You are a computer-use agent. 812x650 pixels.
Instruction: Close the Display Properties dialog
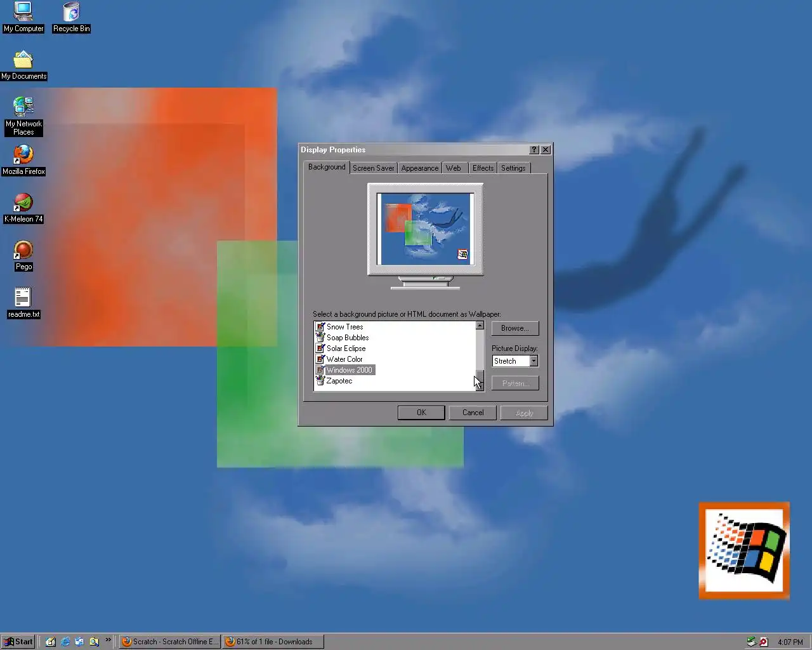pyautogui.click(x=546, y=150)
